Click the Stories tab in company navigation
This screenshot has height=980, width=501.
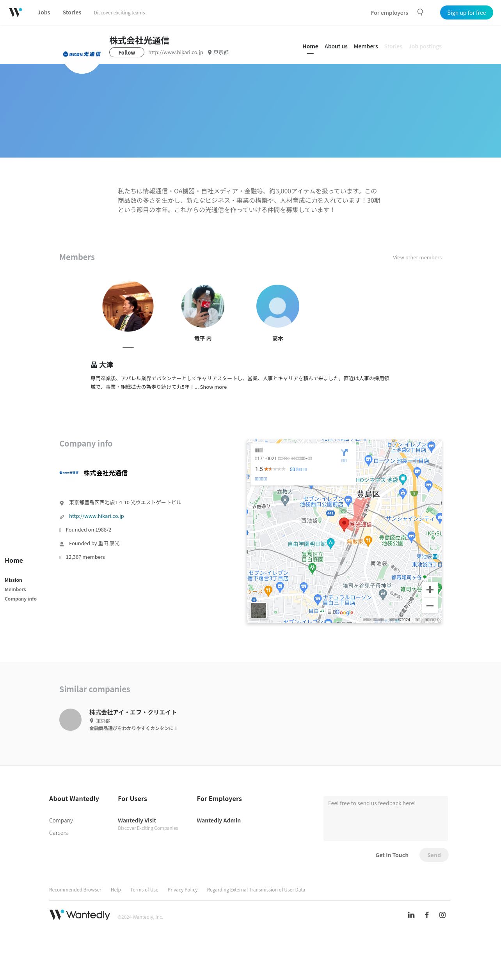pyautogui.click(x=393, y=46)
